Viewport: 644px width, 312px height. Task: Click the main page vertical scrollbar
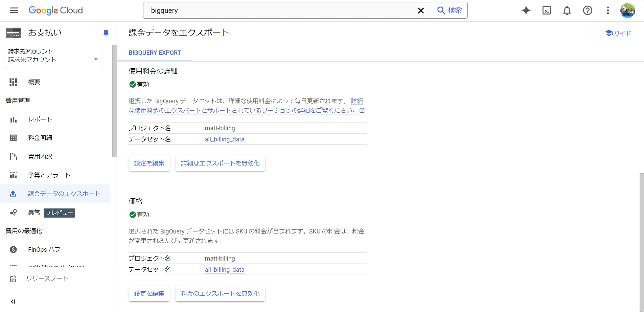point(642,242)
